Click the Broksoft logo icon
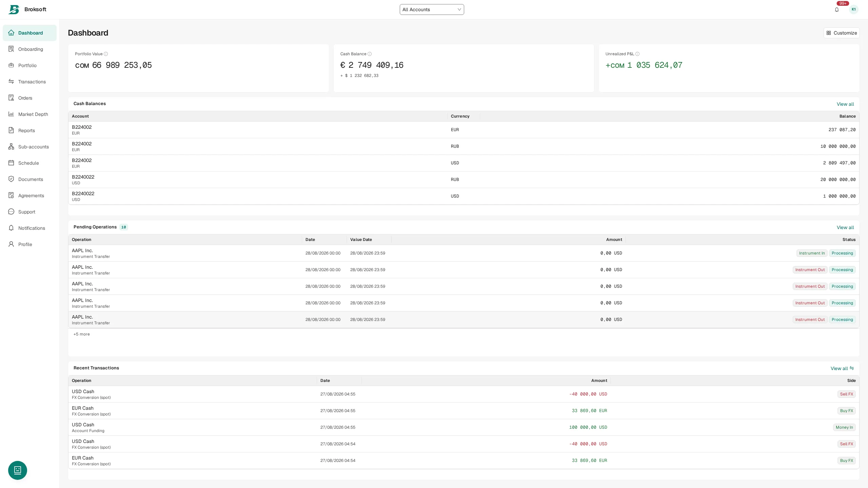This screenshot has width=868, height=488. (14, 9)
